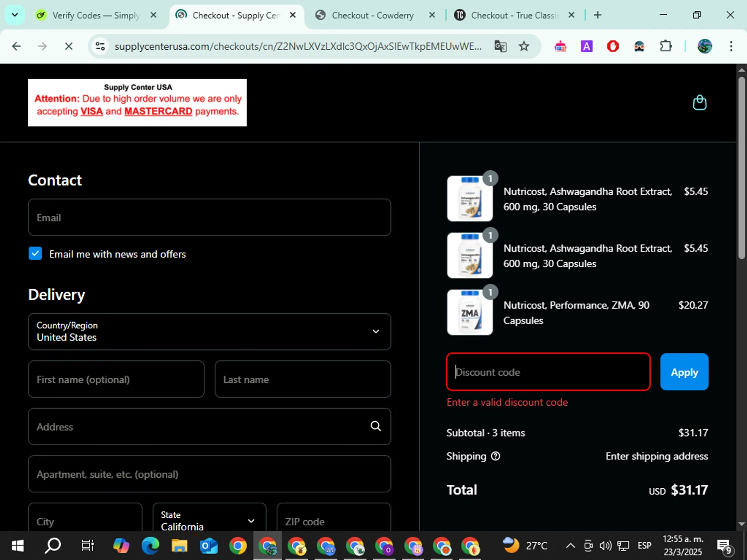Open the State dropdown showing California

coord(209,518)
